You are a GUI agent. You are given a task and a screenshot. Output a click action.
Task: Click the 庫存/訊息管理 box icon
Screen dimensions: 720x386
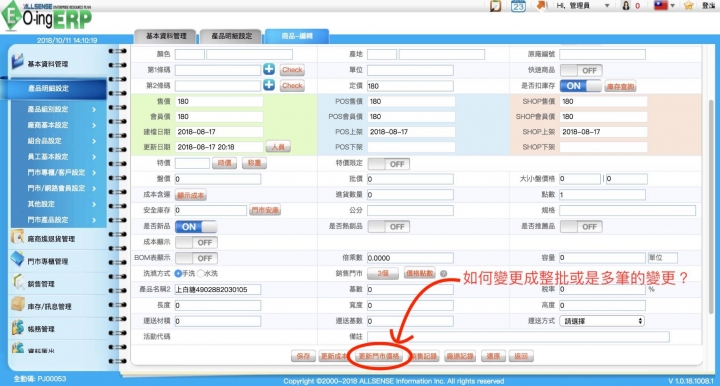[x=17, y=304]
